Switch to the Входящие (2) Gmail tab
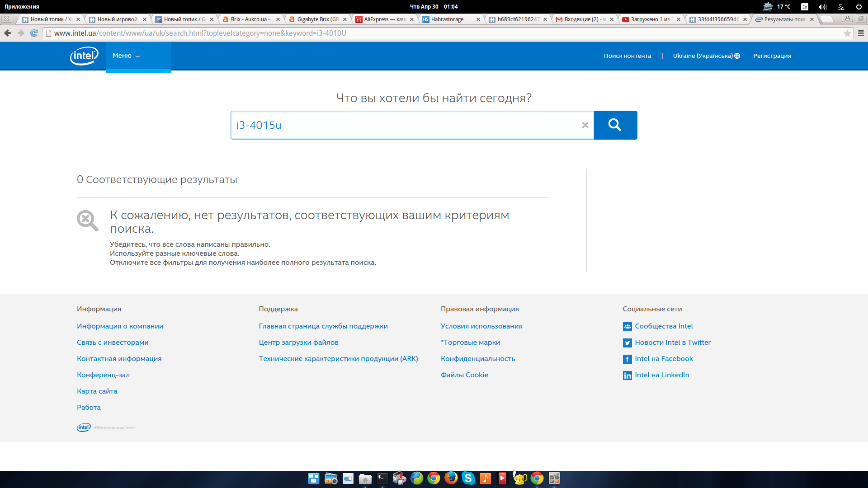The height and width of the screenshot is (488, 868). tap(584, 19)
